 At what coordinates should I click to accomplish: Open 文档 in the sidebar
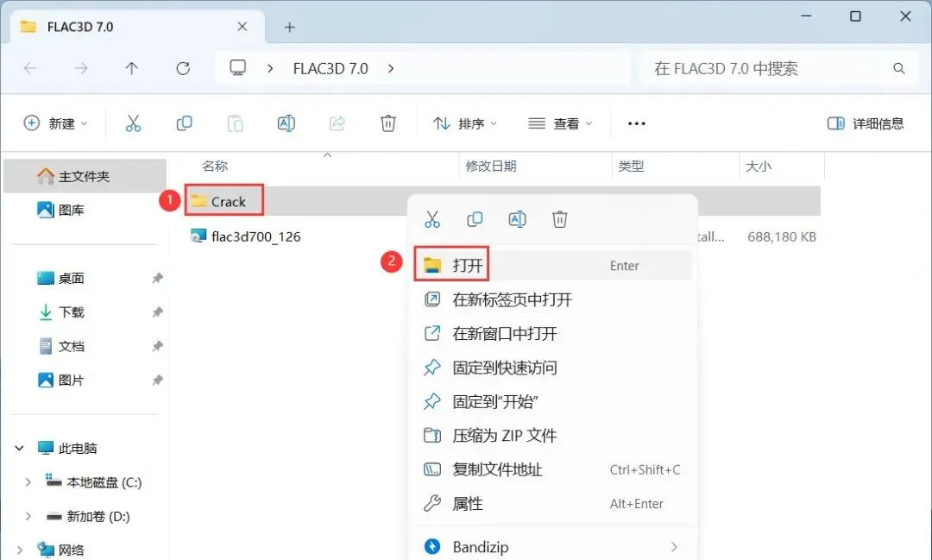click(x=71, y=346)
